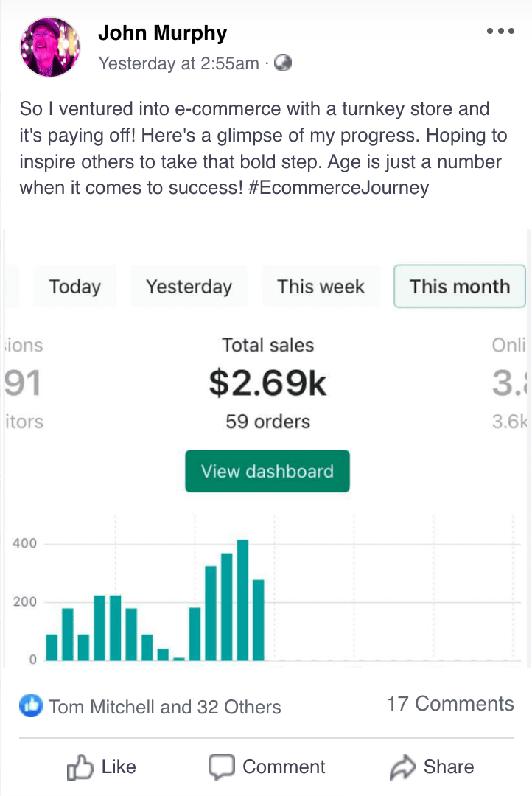Viewport: 532px width, 796px height.
Task: Click the blue like reaction icon
Action: pos(31,707)
